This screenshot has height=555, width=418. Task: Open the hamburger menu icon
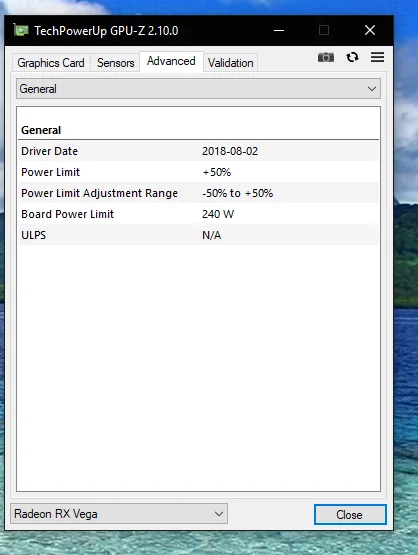(377, 57)
